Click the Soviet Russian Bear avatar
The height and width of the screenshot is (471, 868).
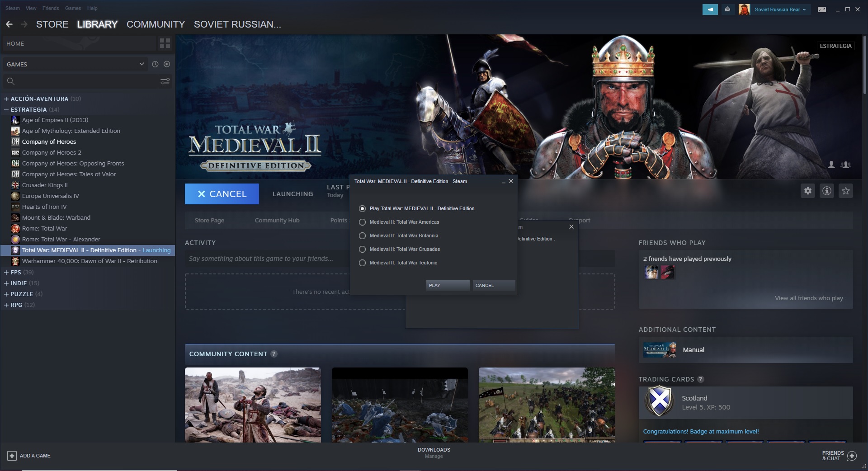click(744, 9)
